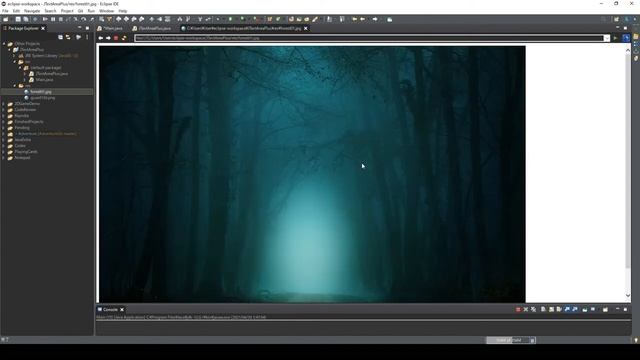Click green Go arrow beside URL field
This screenshot has width=640, height=360.
click(x=616, y=38)
